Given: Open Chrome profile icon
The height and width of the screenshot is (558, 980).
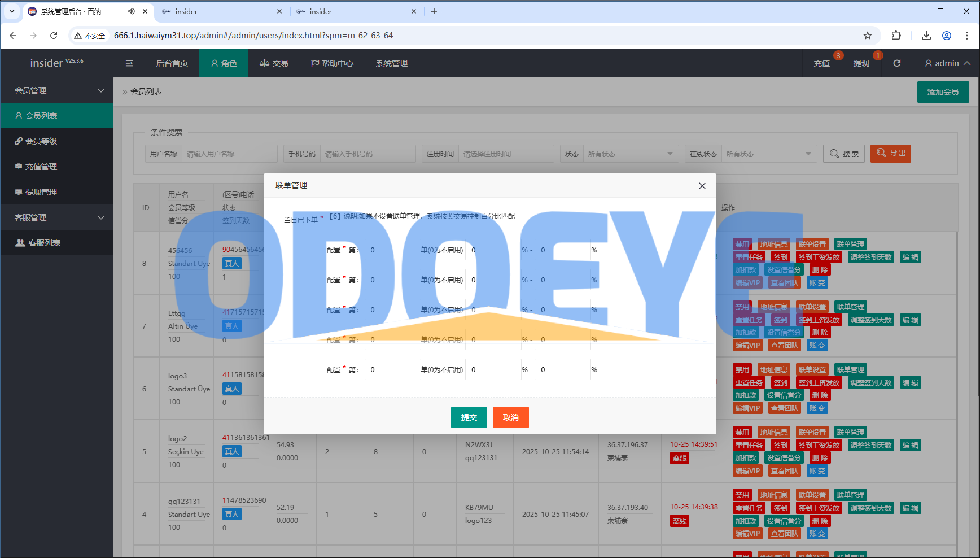Looking at the screenshot, I should pyautogui.click(x=947, y=36).
